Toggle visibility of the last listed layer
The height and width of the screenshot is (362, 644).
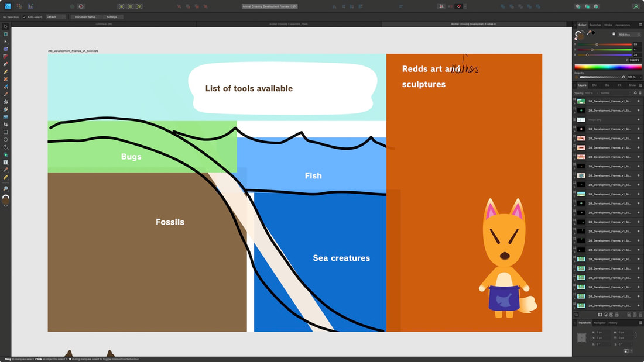click(638, 306)
